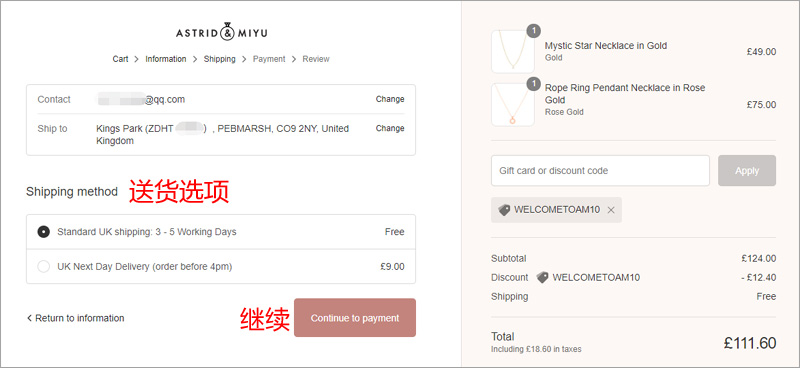This screenshot has width=800, height=368.
Task: Continue to payment
Action: coord(355,317)
